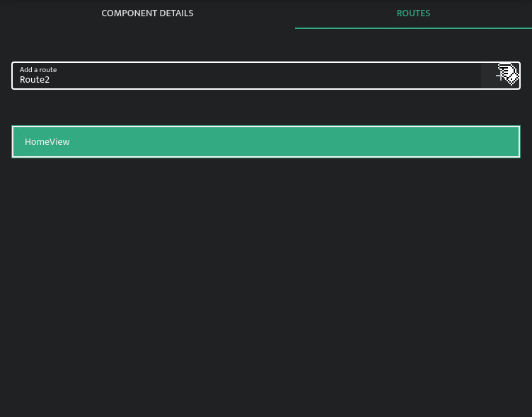532x417 pixels.
Task: Click the green underline below Routes tab
Action: click(413, 28)
